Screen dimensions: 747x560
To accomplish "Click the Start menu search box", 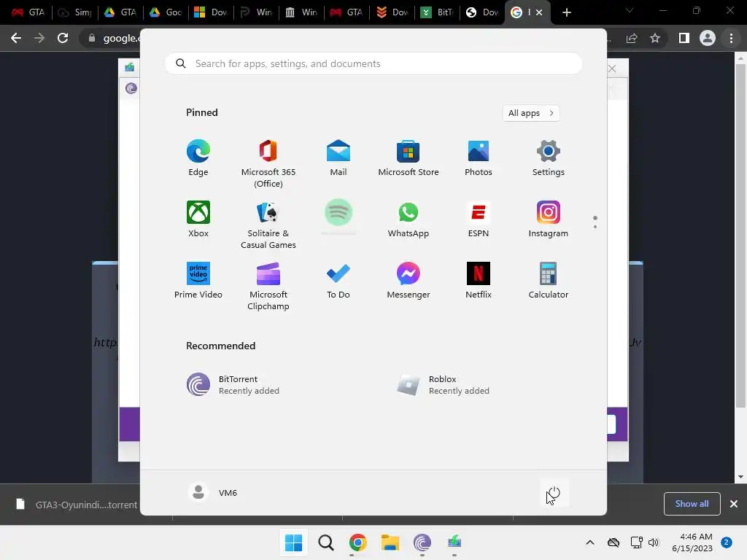I will click(373, 64).
